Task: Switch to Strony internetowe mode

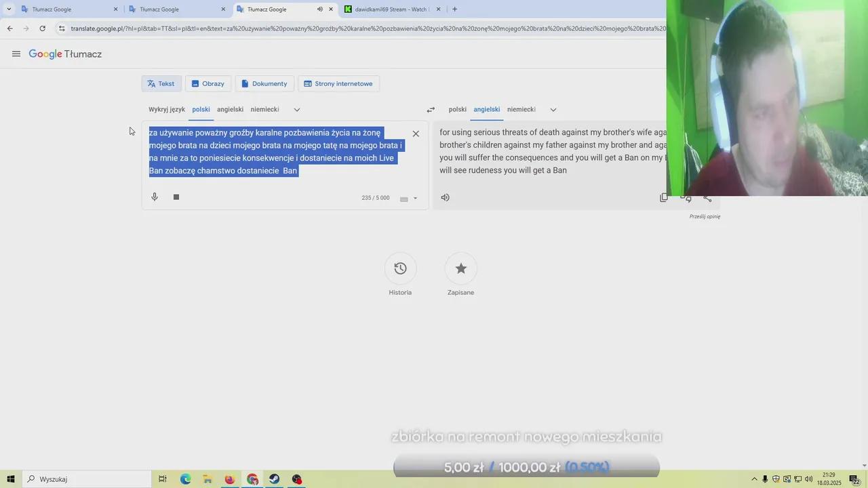Action: [338, 83]
